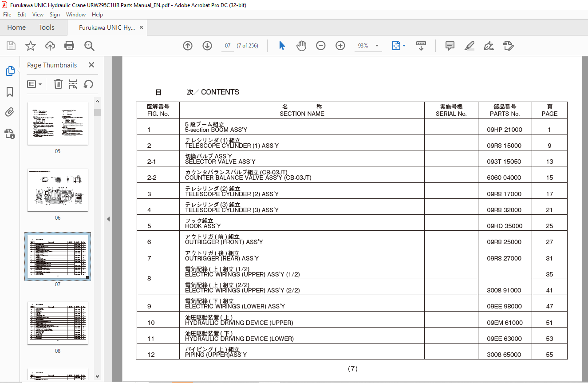Open the Window menu
588x383 pixels.
pos(76,15)
